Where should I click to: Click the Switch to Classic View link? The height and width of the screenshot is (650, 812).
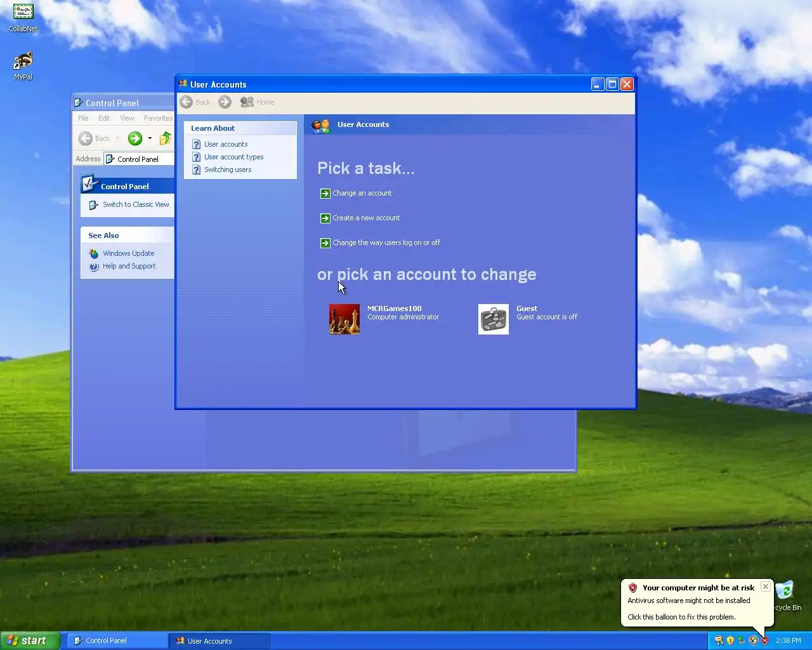136,204
